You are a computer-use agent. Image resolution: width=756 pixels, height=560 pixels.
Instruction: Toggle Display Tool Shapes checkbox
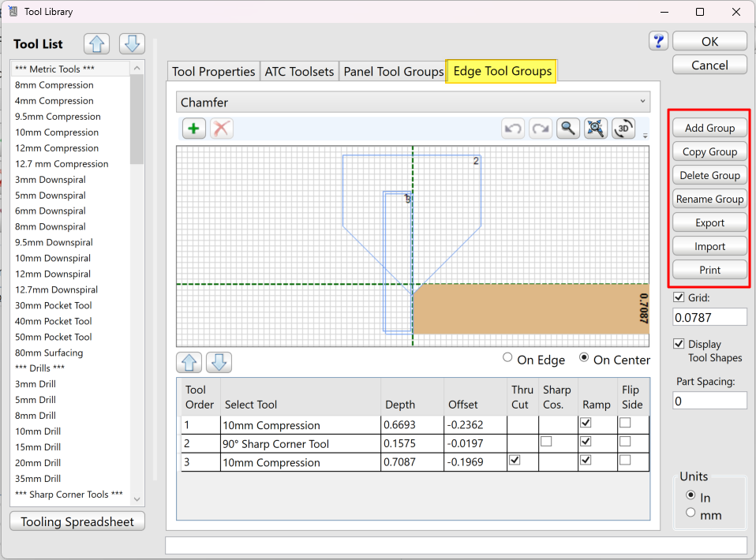pos(679,344)
